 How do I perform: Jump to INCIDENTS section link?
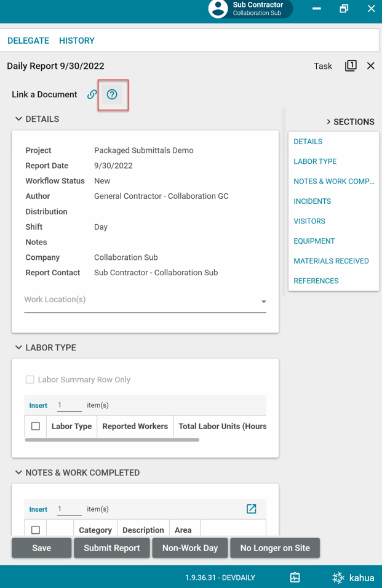tap(312, 201)
